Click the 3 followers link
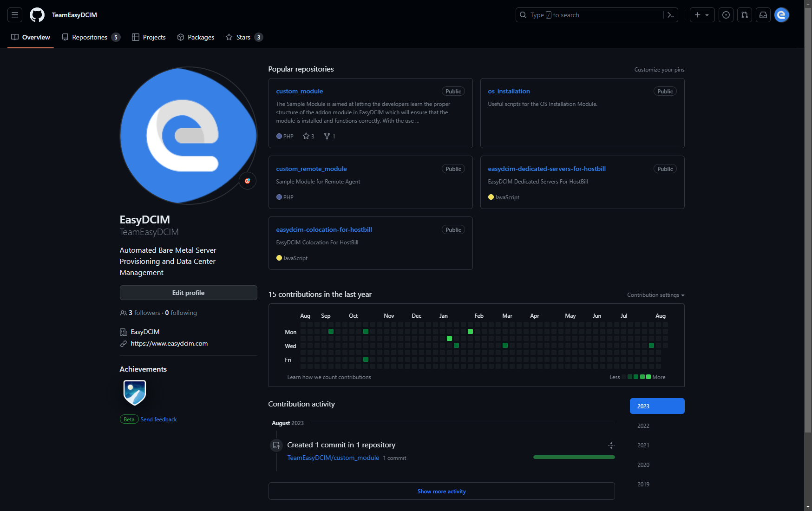The image size is (812, 511). [144, 313]
